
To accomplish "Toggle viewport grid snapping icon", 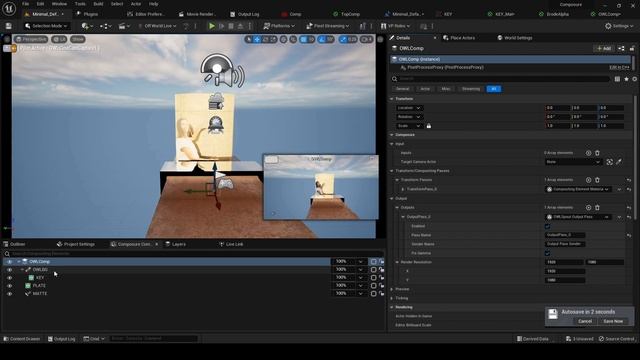I will 303,40.
